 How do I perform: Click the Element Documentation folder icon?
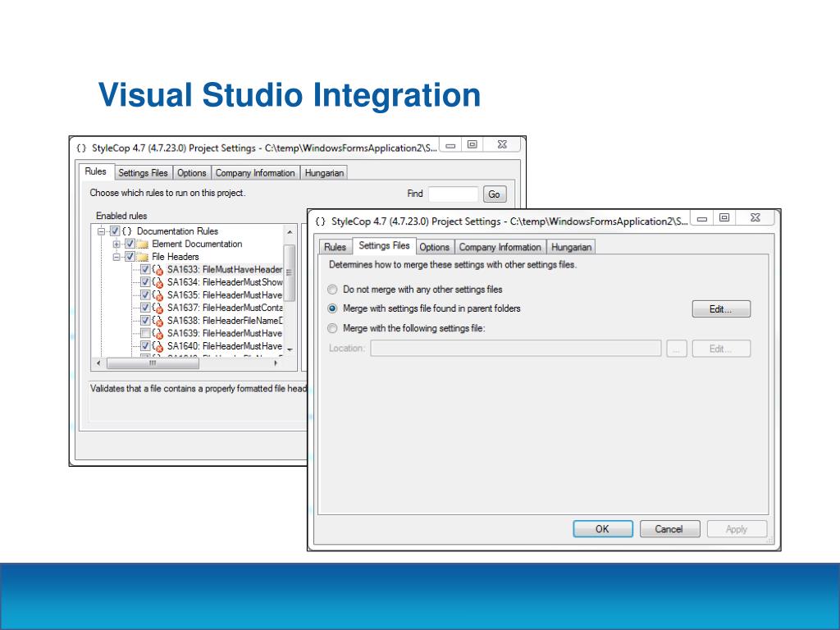[x=143, y=244]
